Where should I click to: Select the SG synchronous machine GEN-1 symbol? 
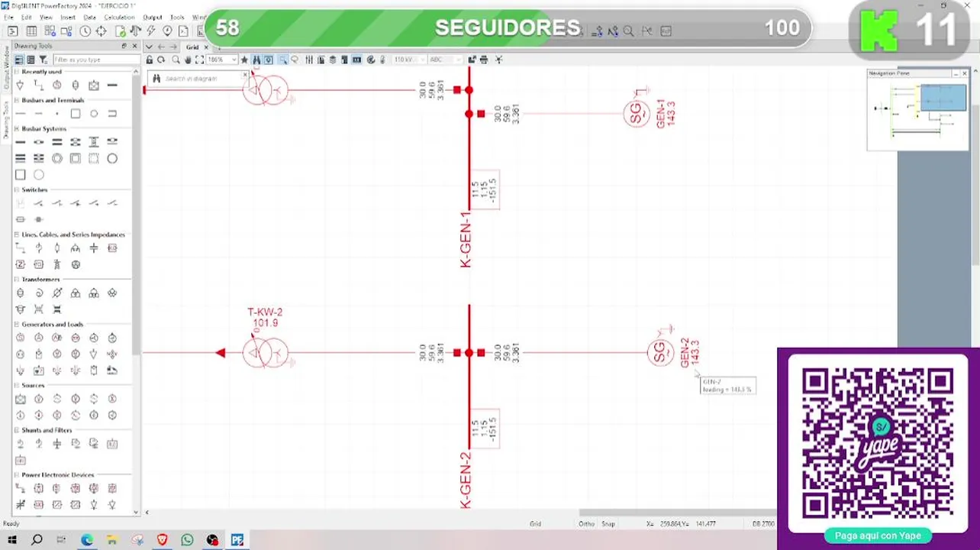637,114
